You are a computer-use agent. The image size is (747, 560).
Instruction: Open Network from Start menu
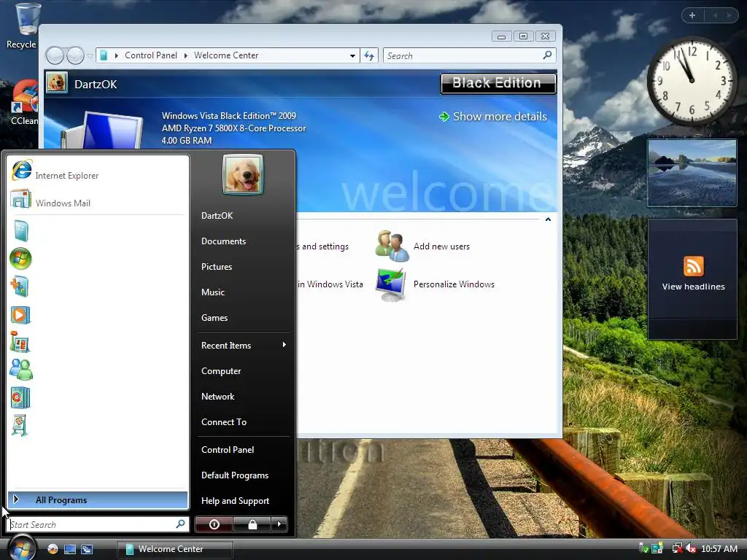point(217,396)
